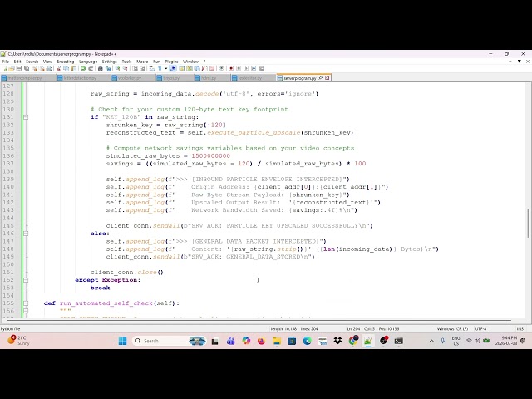
Task: Toggle file monitoring eye icon
Action: (x=222, y=68)
